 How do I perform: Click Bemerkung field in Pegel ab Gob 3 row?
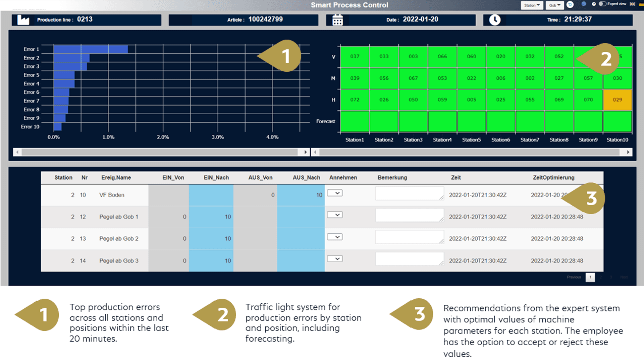410,259
